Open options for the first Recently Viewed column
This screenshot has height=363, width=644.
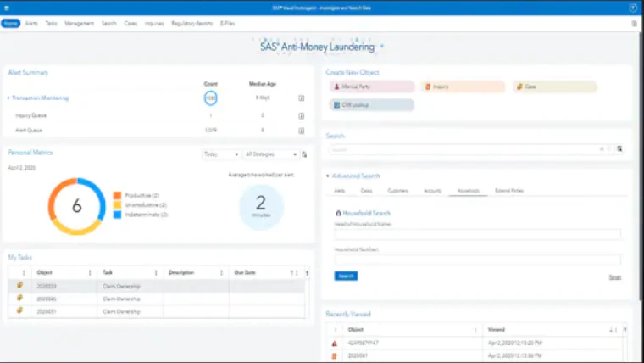coord(336,330)
